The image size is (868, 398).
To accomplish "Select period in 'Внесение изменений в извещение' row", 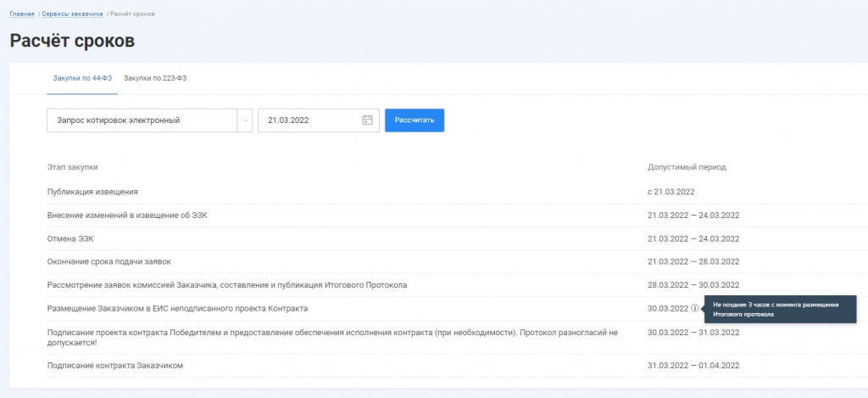I will pos(693,215).
